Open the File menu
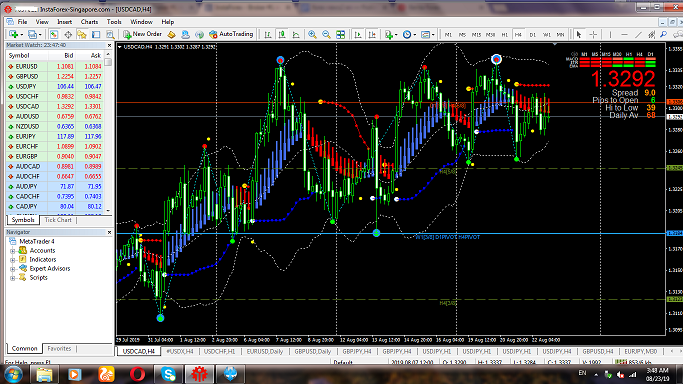Screen dimensions: 683x384 (22, 22)
